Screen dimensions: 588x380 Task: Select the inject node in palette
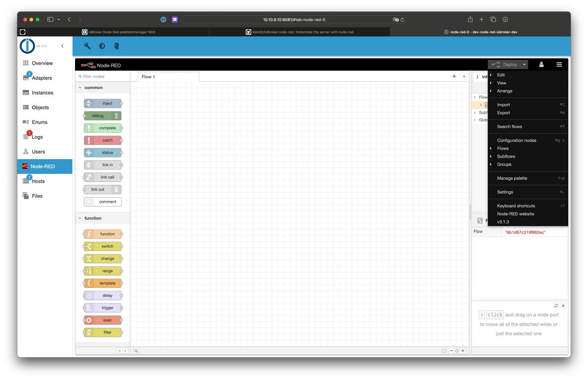[102, 103]
